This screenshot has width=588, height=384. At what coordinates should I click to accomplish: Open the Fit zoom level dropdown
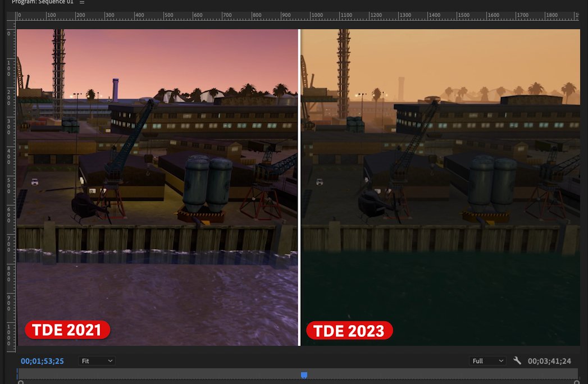pos(97,361)
